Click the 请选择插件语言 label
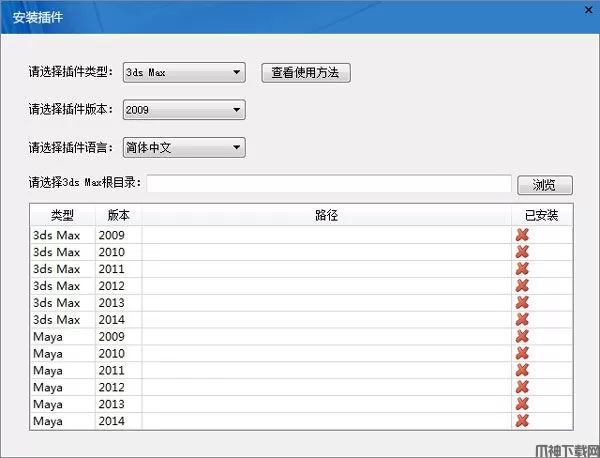600x458 pixels. point(71,147)
